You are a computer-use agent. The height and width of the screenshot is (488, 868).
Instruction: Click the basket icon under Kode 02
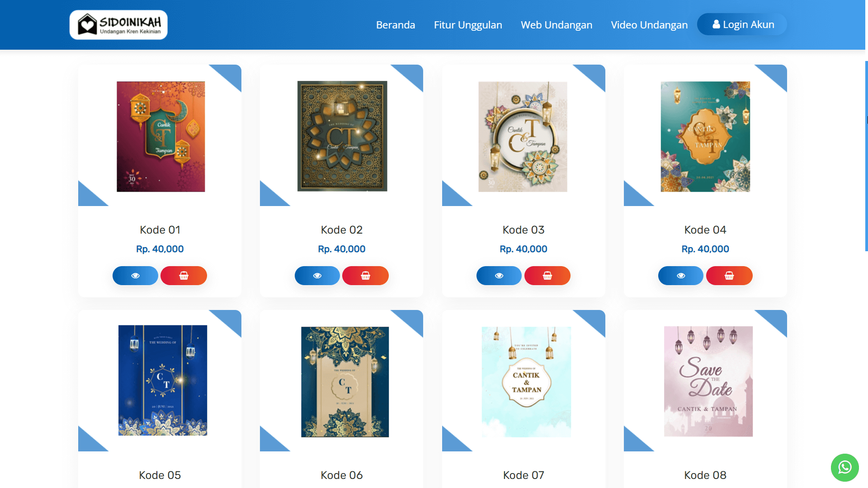coord(365,276)
